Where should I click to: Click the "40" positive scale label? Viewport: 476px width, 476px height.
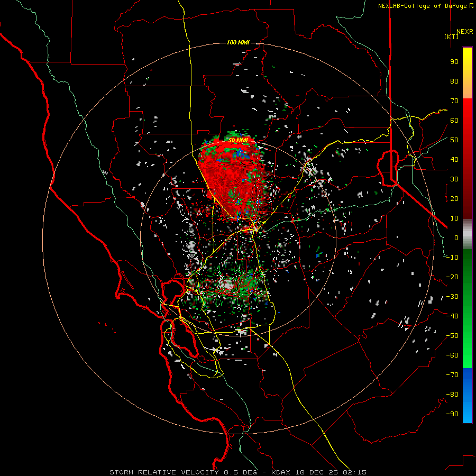(x=454, y=160)
